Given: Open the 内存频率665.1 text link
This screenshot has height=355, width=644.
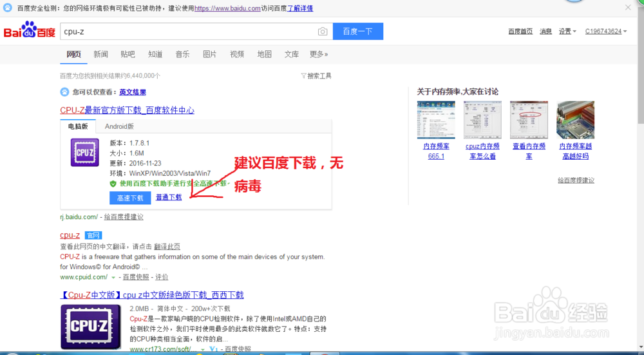Looking at the screenshot, I should pos(436,151).
